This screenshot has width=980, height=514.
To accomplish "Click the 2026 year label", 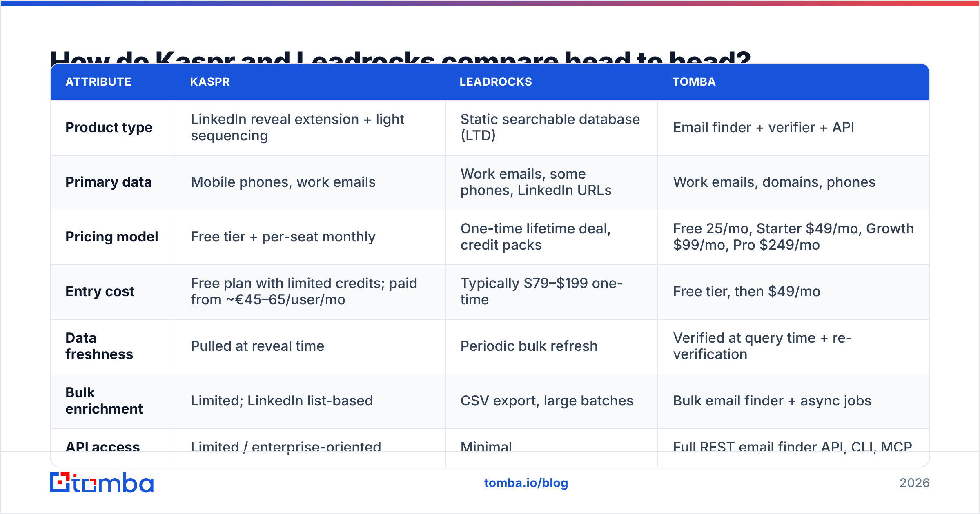I will coord(915,483).
